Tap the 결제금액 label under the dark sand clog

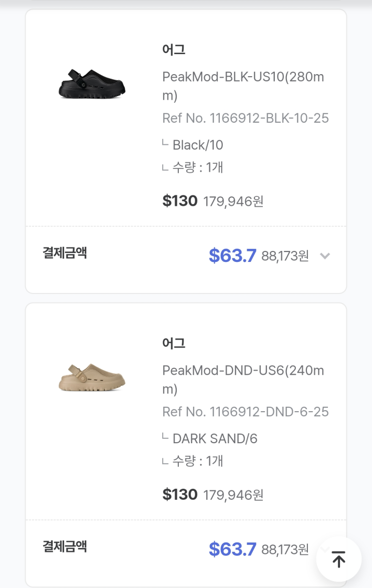click(65, 546)
